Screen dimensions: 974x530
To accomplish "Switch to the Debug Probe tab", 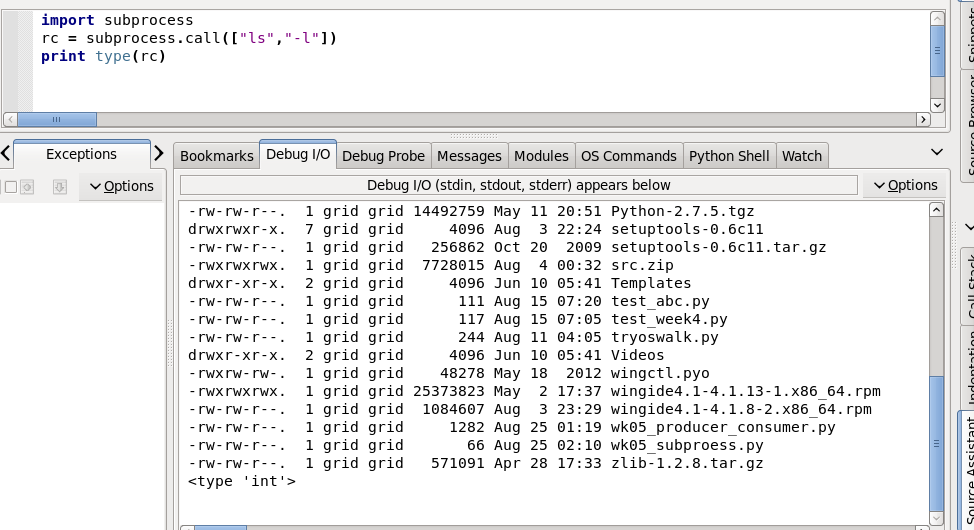I will [384, 156].
